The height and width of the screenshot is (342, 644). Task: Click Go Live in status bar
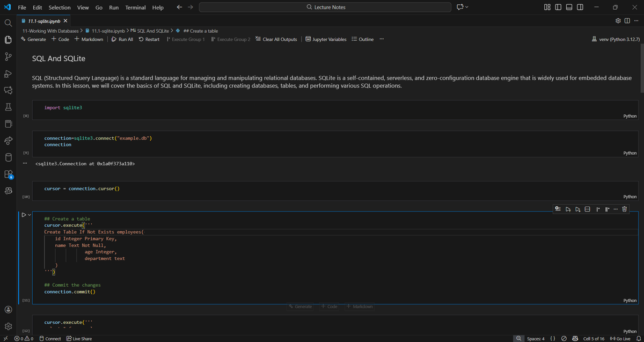(619, 339)
